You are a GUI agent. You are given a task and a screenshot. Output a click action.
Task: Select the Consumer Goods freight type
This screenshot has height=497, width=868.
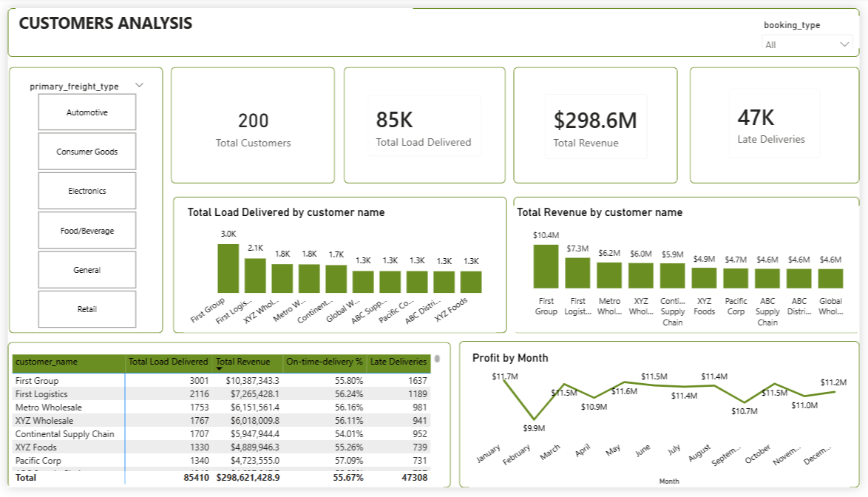click(x=87, y=152)
